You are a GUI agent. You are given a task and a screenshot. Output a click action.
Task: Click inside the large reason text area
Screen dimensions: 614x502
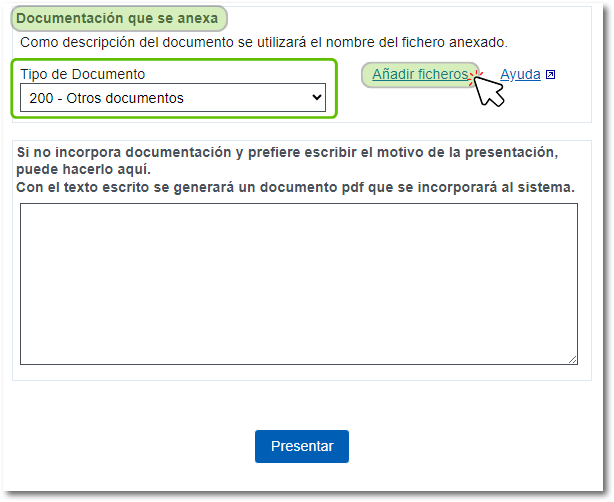298,283
